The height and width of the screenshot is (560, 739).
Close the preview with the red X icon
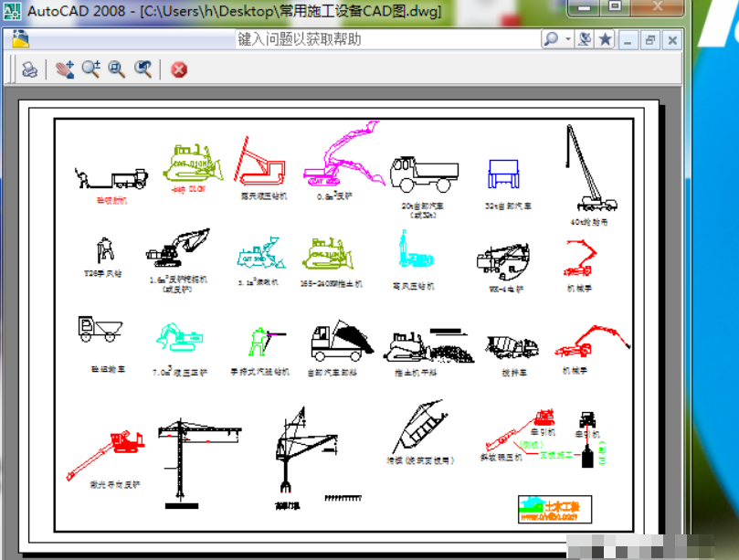[x=179, y=69]
